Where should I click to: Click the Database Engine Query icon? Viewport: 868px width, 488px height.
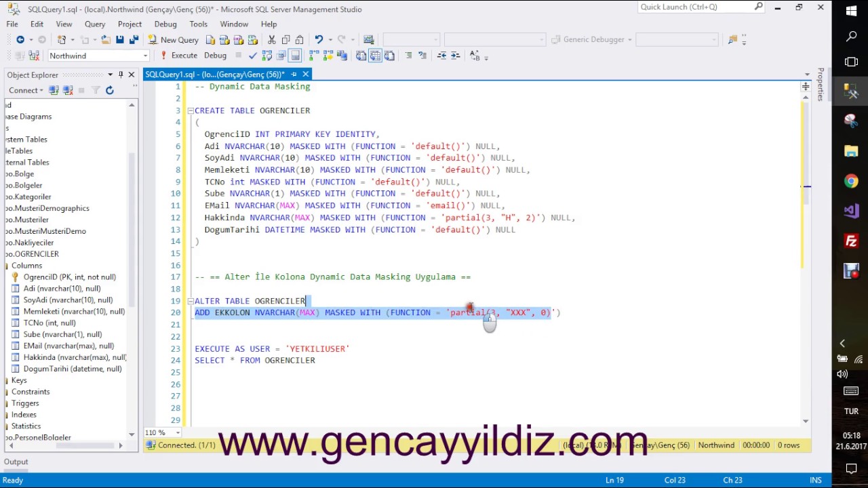coord(210,39)
